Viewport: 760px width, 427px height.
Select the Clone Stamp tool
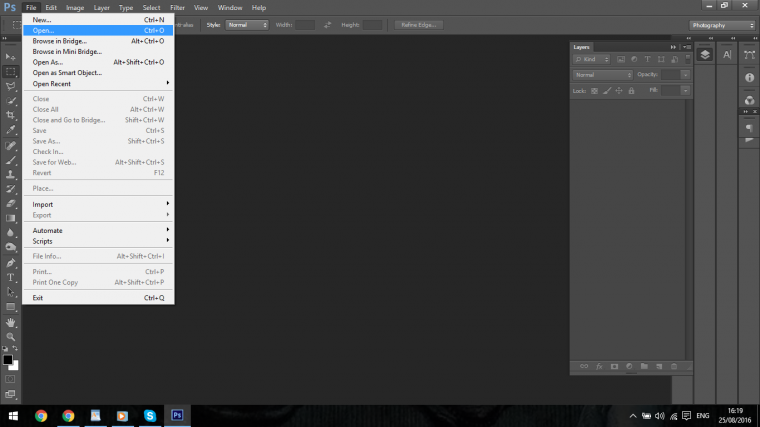[x=10, y=174]
